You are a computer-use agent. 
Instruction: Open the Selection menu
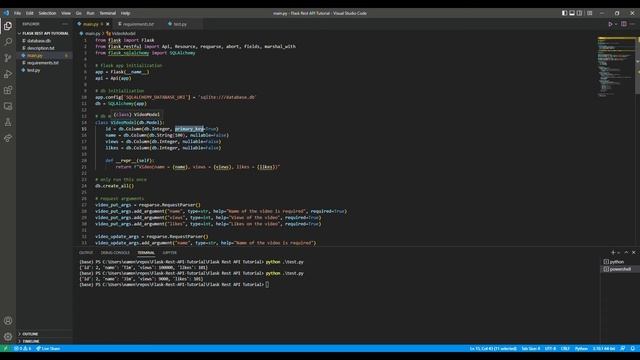pyautogui.click(x=47, y=13)
